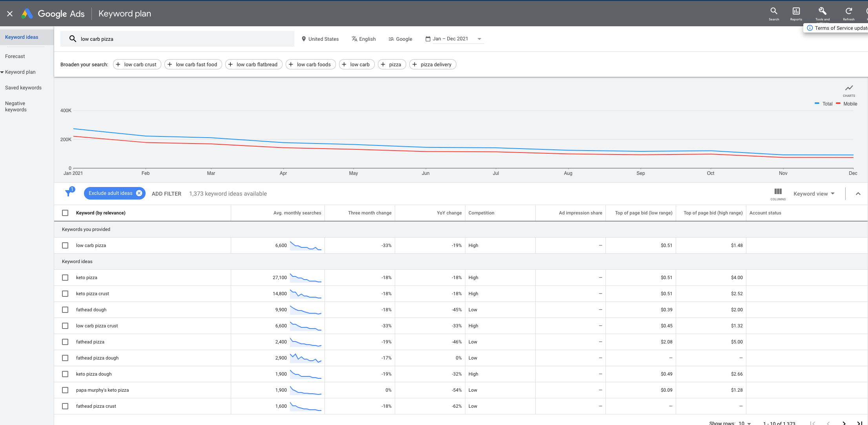
Task: Open Saved keywords in the sidebar
Action: click(23, 88)
